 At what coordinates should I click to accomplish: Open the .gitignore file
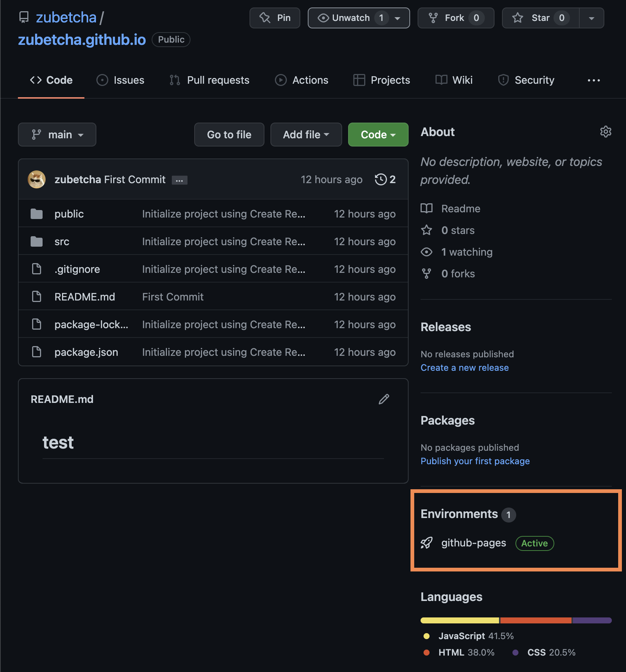[77, 269]
